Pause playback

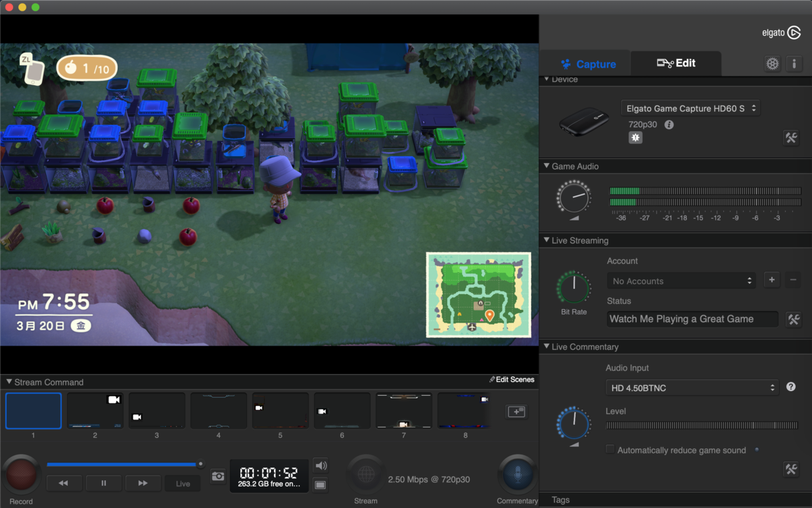[x=104, y=483]
